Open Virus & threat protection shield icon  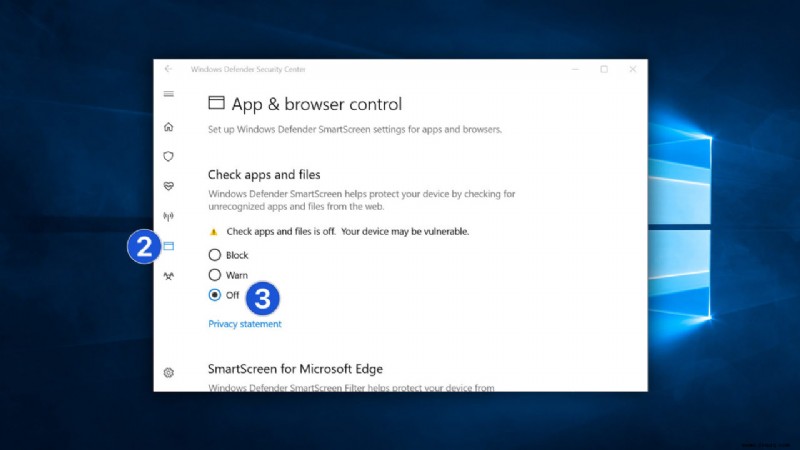pyautogui.click(x=168, y=156)
